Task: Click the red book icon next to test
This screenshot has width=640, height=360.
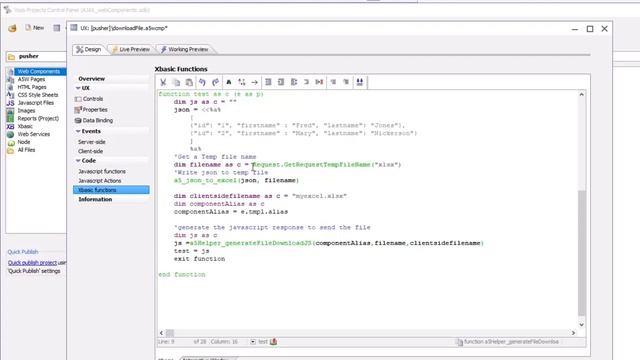Action: pos(273,342)
